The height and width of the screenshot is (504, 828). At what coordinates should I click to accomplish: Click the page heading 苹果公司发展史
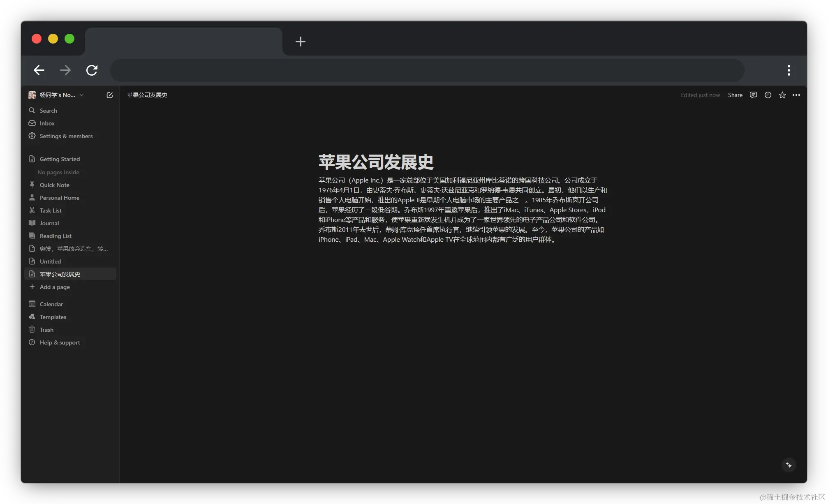(x=376, y=162)
